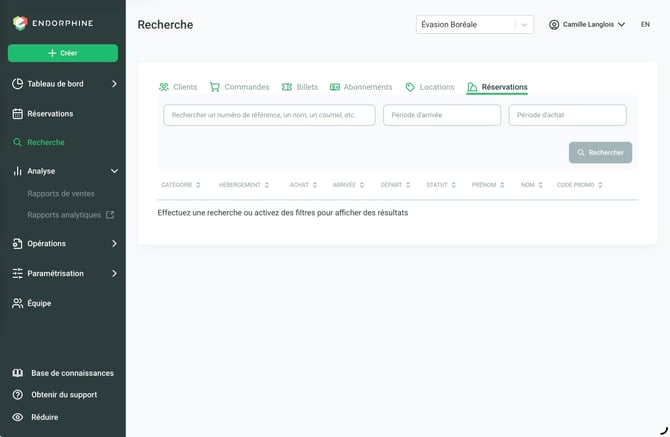Open Base de connaissances book icon
This screenshot has height=437, width=670.
[x=18, y=373]
